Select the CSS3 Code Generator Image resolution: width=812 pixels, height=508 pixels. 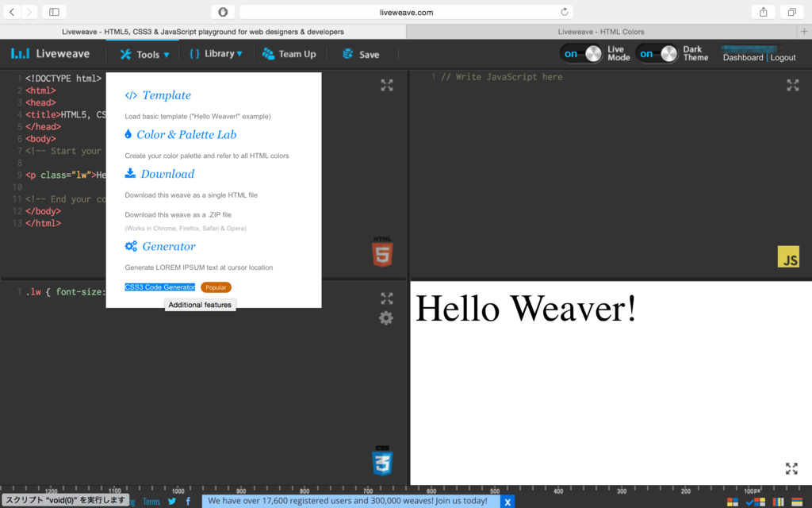point(159,287)
